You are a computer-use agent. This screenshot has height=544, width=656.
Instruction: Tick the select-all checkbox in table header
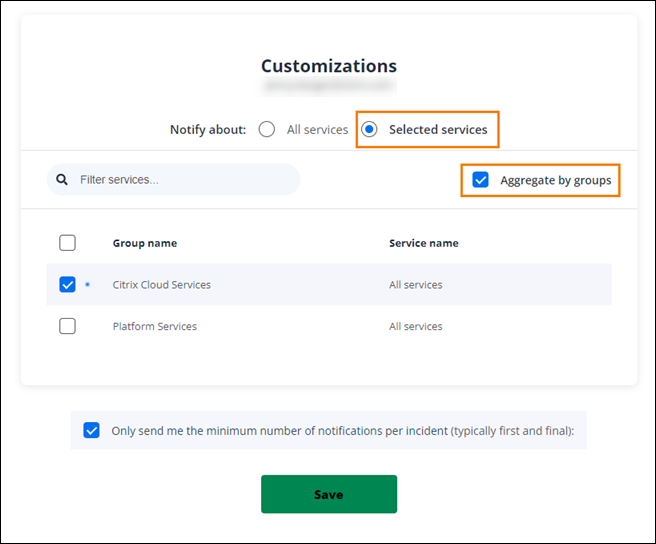coord(67,243)
